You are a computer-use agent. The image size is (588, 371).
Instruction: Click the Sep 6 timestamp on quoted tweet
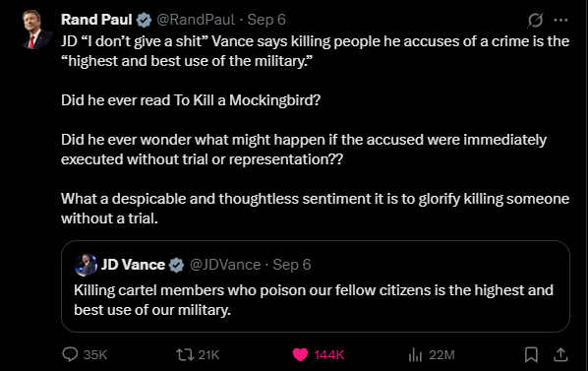pyautogui.click(x=292, y=265)
